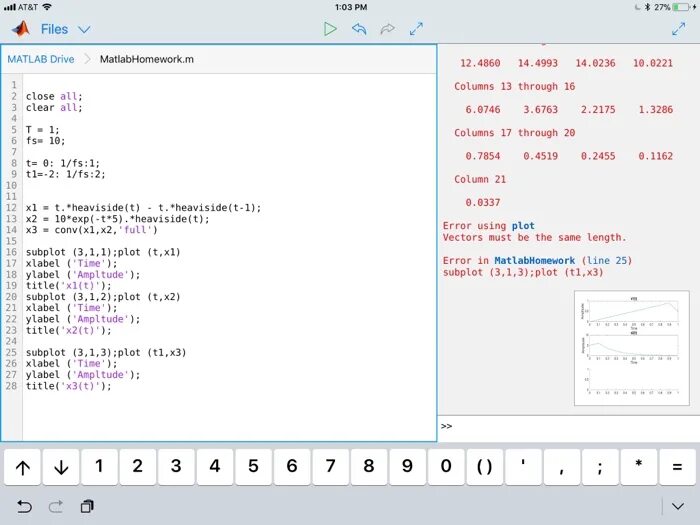Tap keyboard redo icon at bottom
700x525 pixels.
(56, 507)
